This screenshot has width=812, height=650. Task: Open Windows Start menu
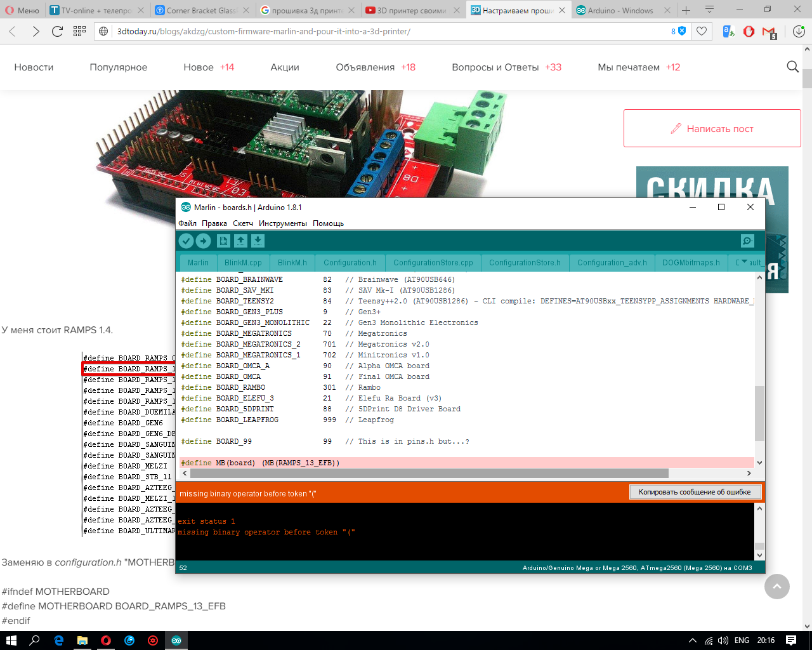11,640
